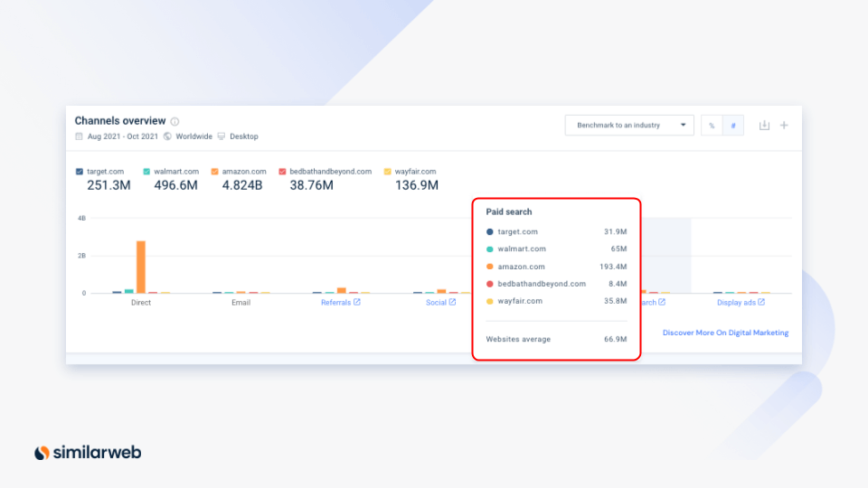Viewport: 868px width, 488px height.
Task: Toggle the walmart.com legend checkbox
Action: (x=146, y=171)
